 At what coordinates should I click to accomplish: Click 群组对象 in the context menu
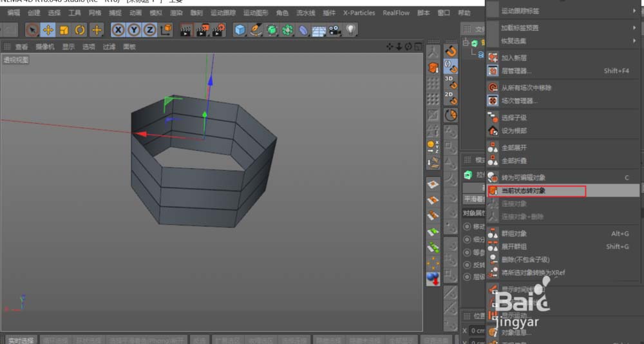click(514, 234)
